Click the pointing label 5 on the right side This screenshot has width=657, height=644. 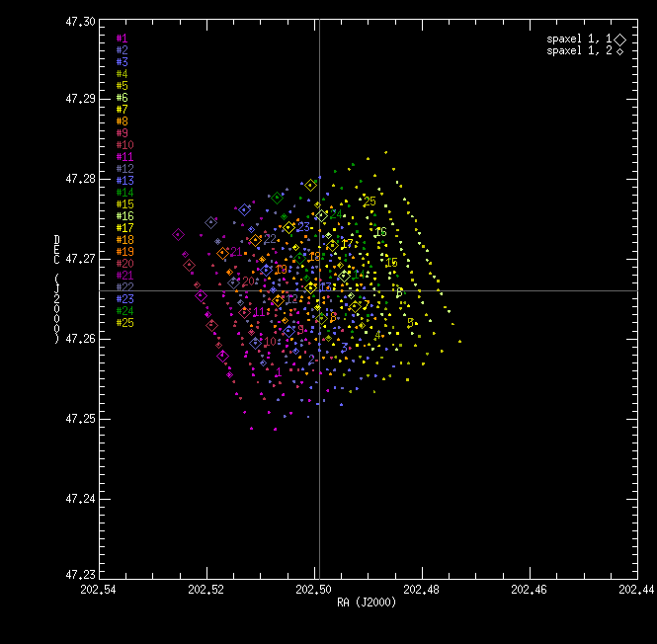coord(411,323)
